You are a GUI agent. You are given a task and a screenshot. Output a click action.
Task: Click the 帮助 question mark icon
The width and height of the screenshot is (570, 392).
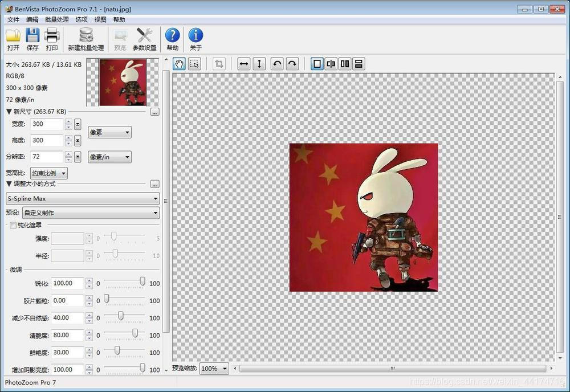(x=172, y=39)
